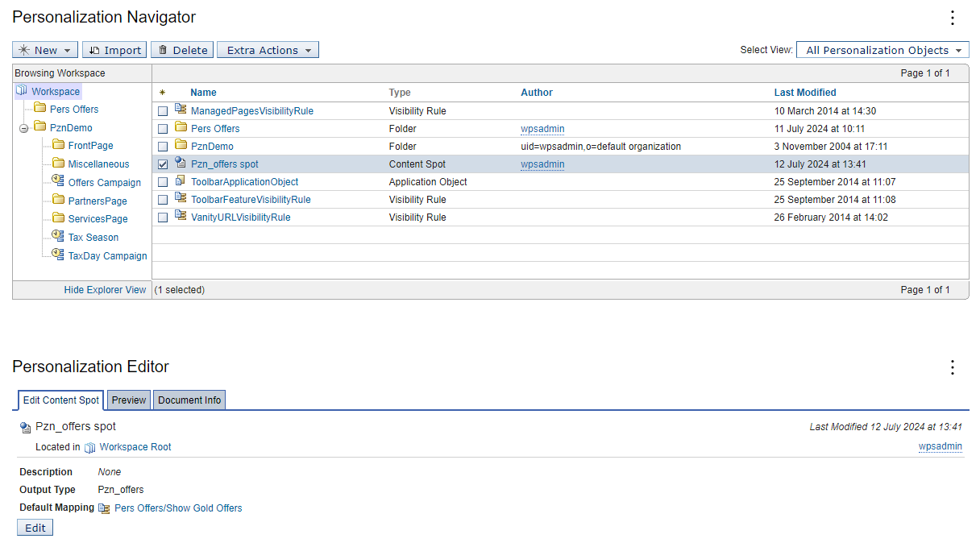Open the New dropdown menu
This screenshot has width=980, height=547.
coord(45,50)
